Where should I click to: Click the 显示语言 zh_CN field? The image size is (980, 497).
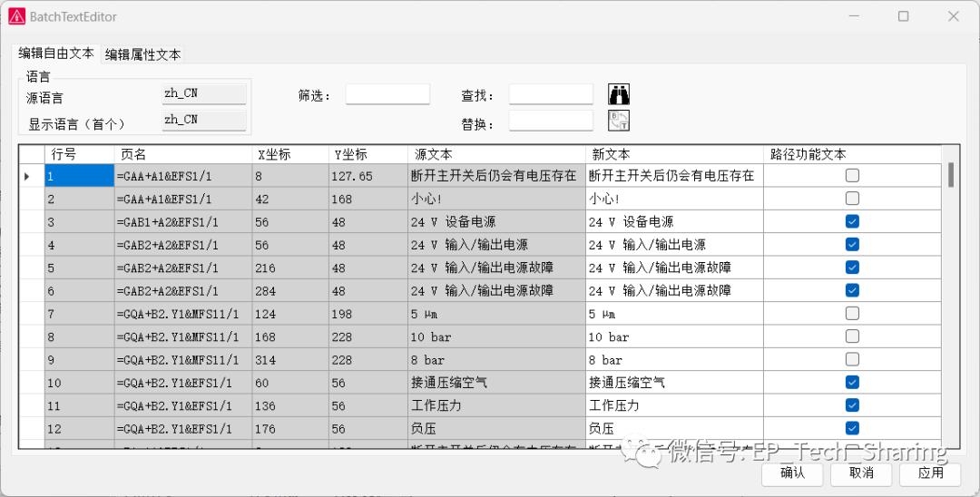click(204, 120)
